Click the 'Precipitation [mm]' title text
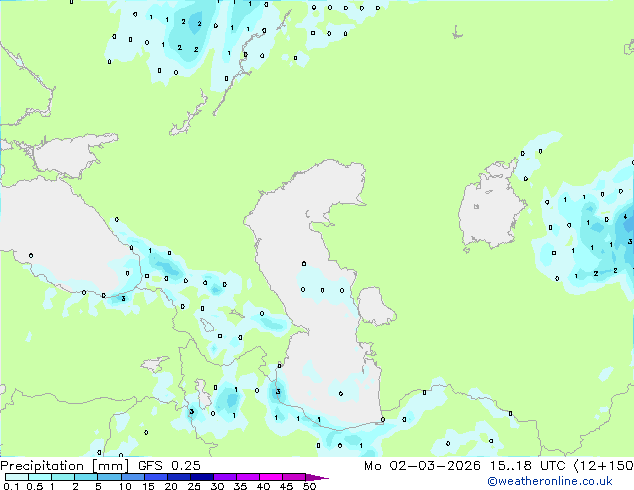634x490 pixels. click(x=65, y=466)
